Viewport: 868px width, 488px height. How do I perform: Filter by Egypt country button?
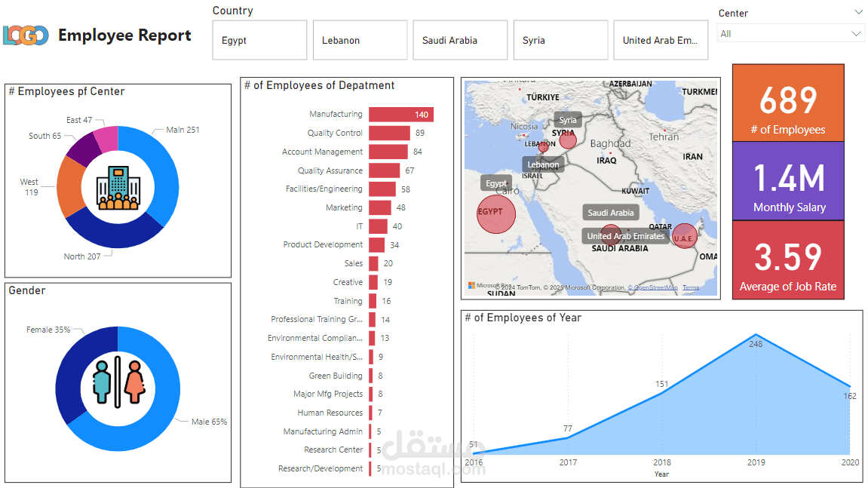(x=259, y=40)
